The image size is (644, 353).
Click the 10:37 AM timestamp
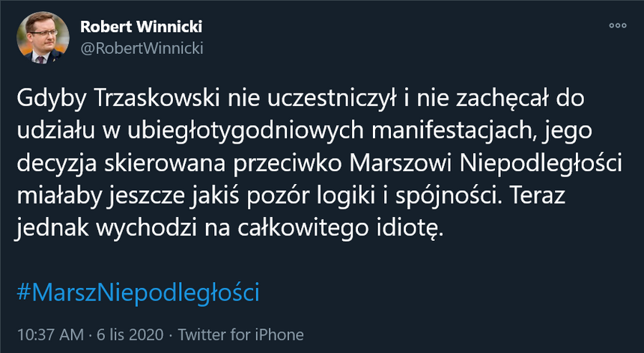(49, 334)
